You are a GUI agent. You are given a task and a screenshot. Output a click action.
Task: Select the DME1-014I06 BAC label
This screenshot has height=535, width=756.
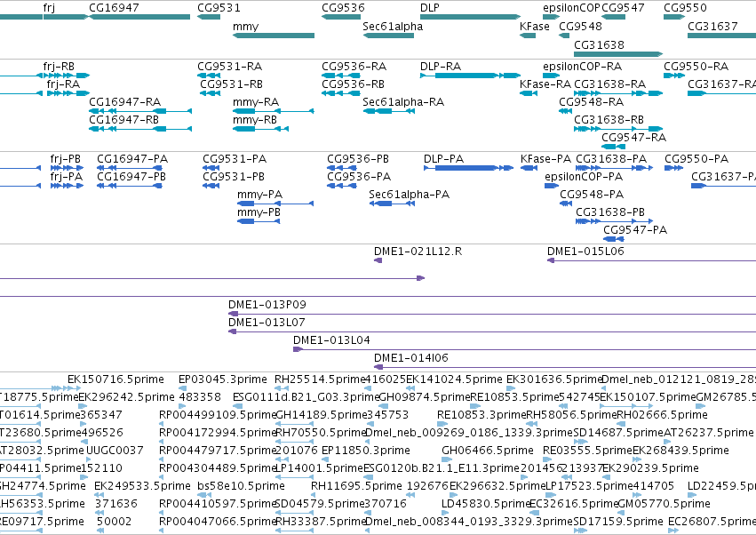[x=410, y=358]
